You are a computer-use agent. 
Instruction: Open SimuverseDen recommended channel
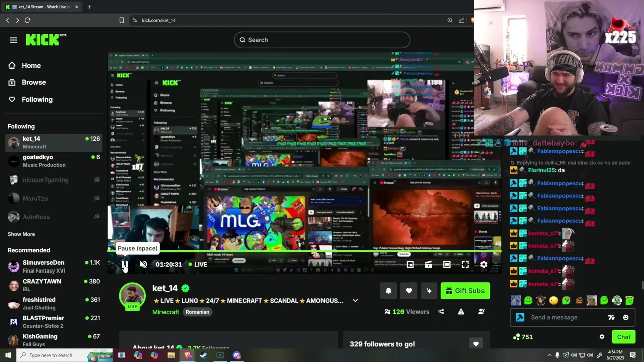pos(54,266)
